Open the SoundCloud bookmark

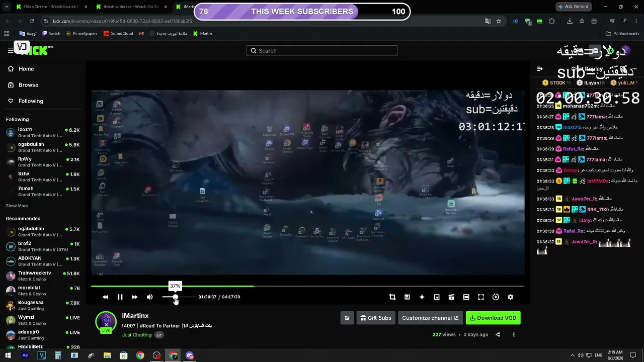point(118,34)
